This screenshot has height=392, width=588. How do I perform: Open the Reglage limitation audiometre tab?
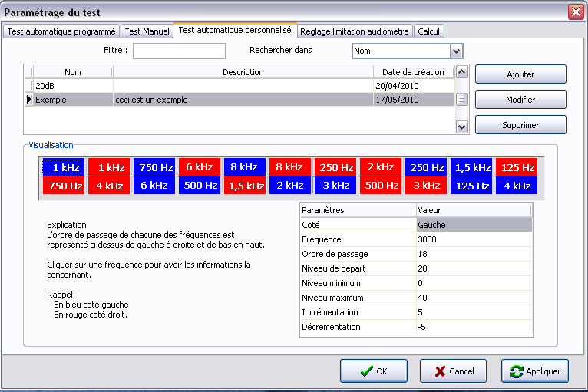point(355,31)
